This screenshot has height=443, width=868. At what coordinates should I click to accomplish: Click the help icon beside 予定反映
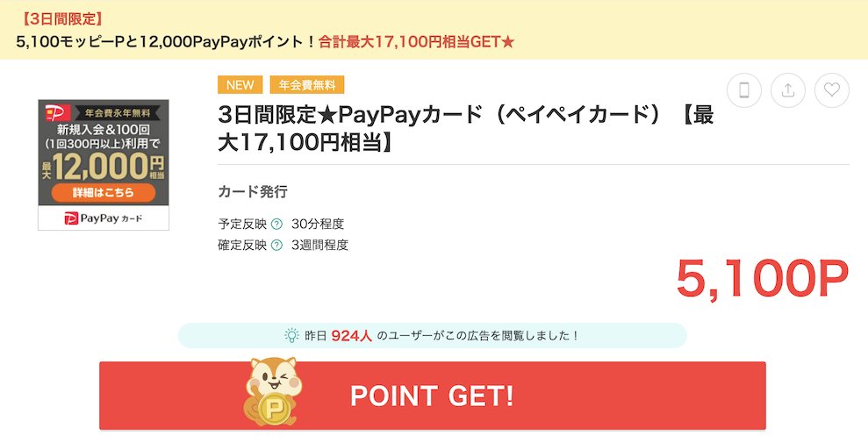tap(276, 224)
